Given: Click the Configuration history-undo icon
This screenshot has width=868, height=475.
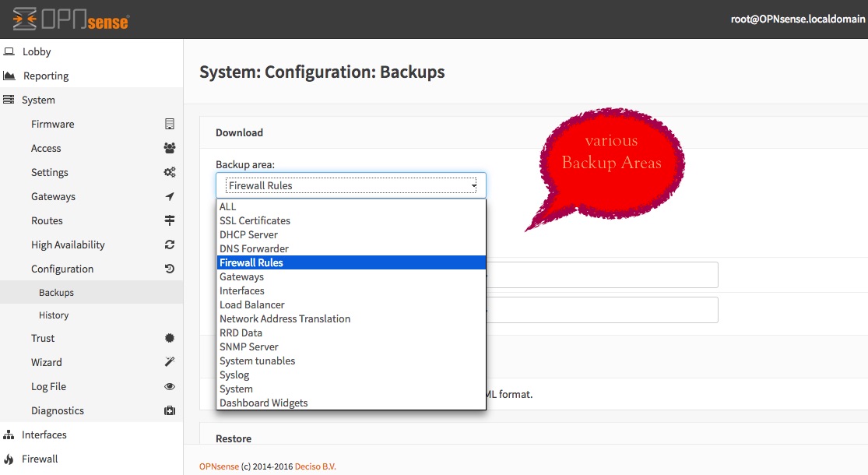Looking at the screenshot, I should (x=170, y=269).
